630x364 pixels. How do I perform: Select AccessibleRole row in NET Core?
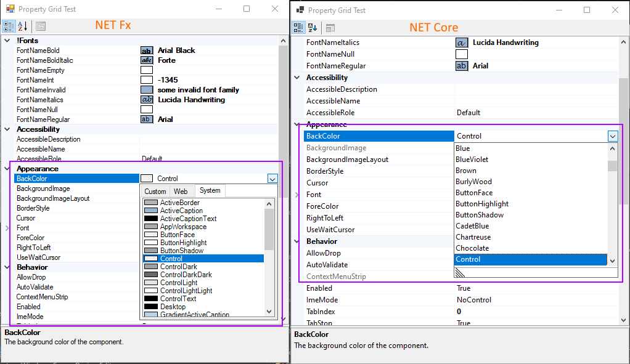pos(461,113)
